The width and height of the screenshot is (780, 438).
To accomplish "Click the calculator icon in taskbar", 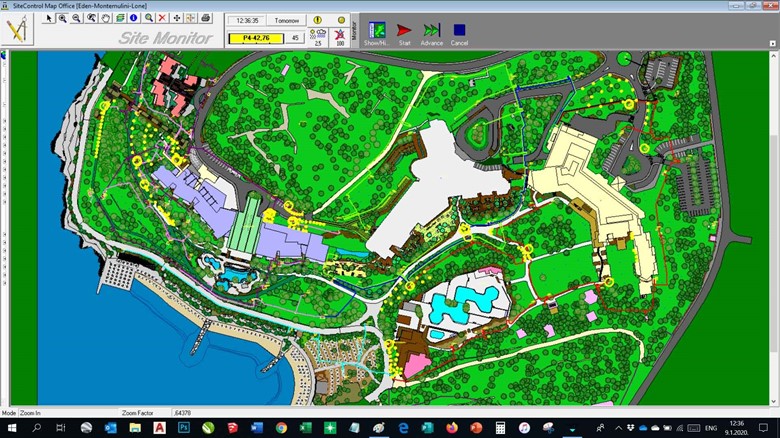I will coord(500,427).
